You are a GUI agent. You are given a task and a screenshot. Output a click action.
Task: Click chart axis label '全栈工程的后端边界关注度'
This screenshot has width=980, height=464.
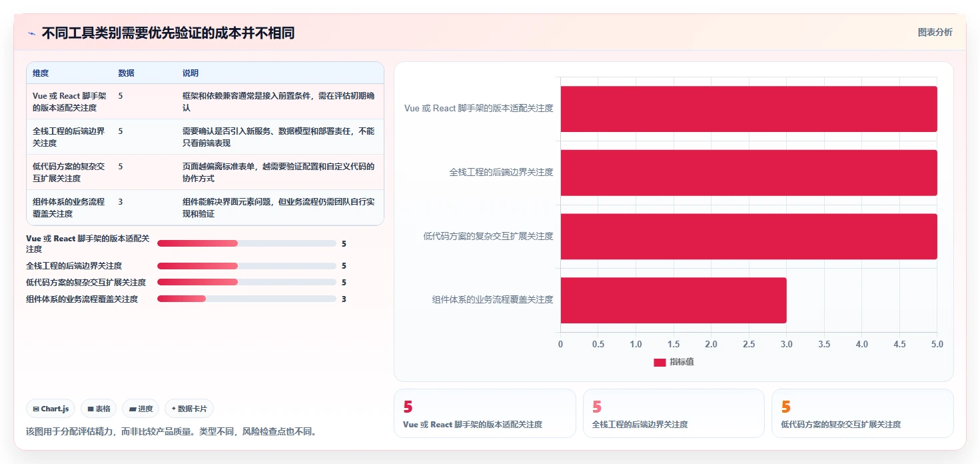click(501, 172)
